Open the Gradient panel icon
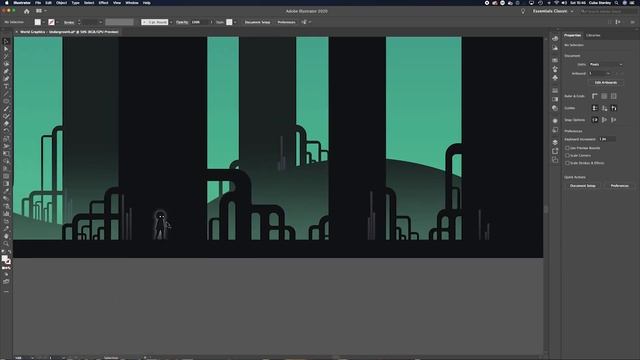This screenshot has width=640, height=360. (x=555, y=99)
